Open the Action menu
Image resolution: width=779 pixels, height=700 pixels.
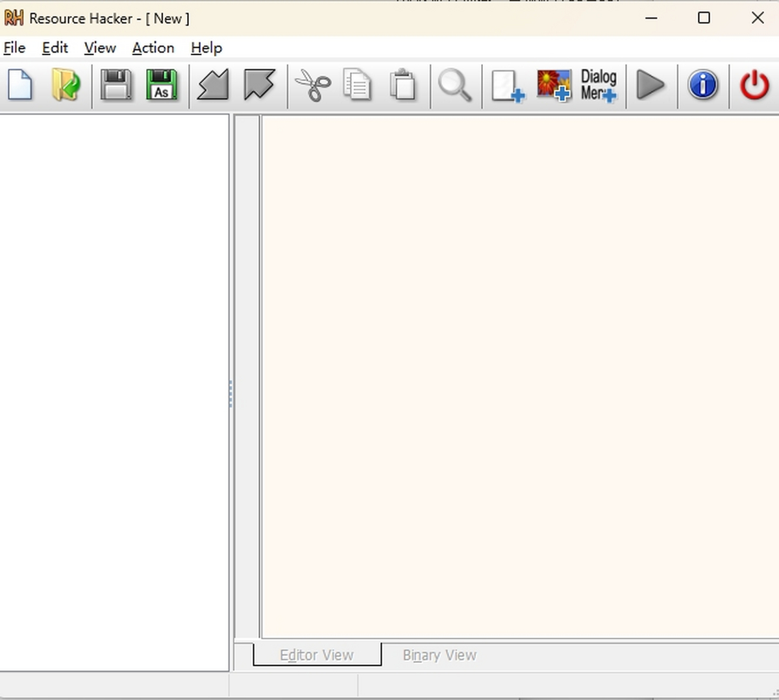153,48
